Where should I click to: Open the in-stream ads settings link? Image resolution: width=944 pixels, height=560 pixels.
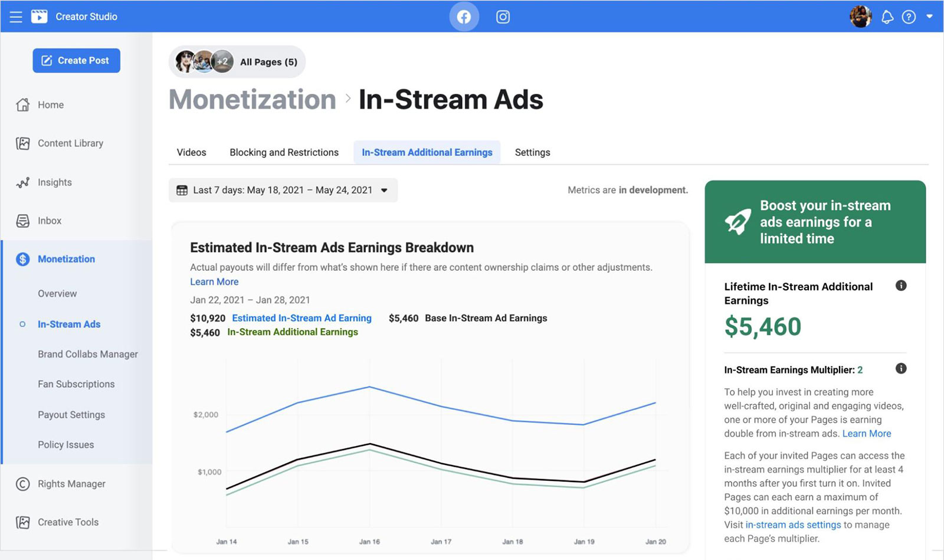click(793, 525)
